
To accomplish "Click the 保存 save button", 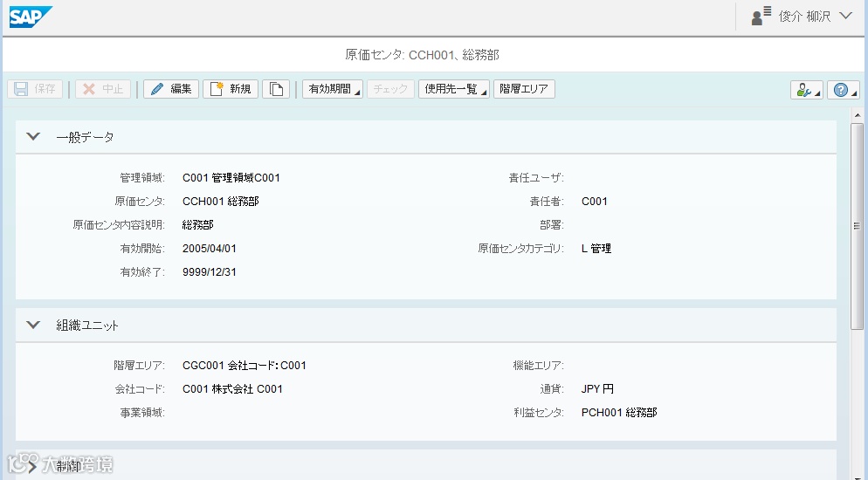I will click(x=35, y=89).
